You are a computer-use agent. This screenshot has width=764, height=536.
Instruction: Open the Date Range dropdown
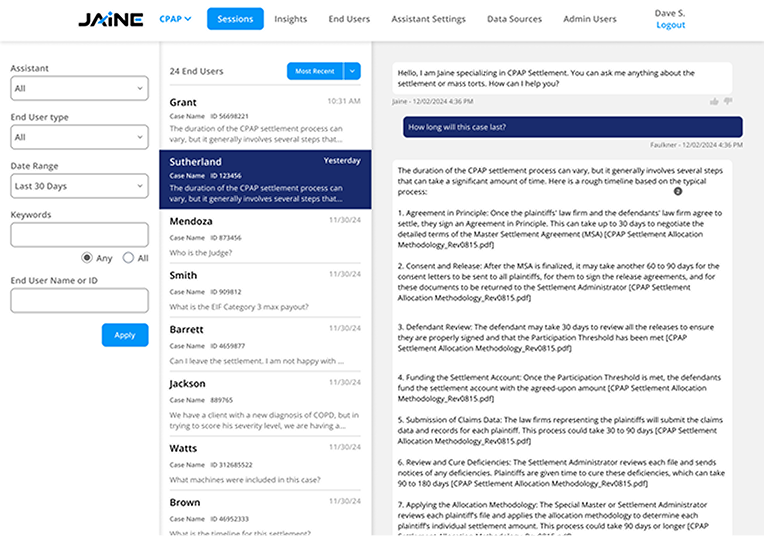79,186
